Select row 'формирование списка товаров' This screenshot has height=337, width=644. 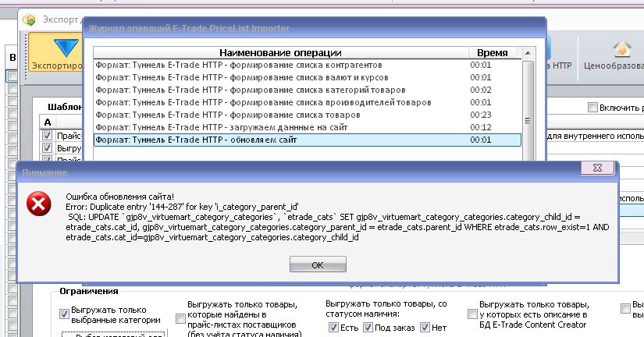point(308,115)
